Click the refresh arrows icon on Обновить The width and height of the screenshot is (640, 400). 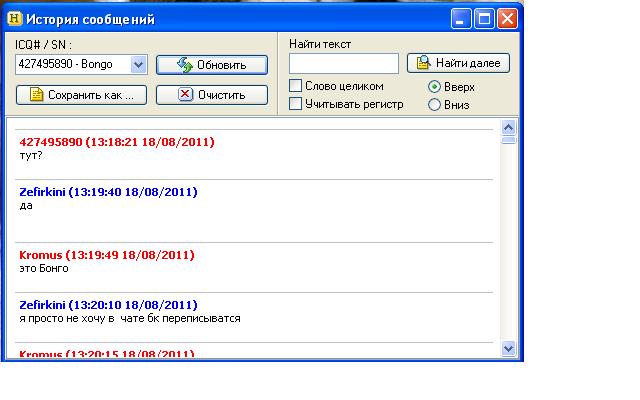tap(185, 64)
